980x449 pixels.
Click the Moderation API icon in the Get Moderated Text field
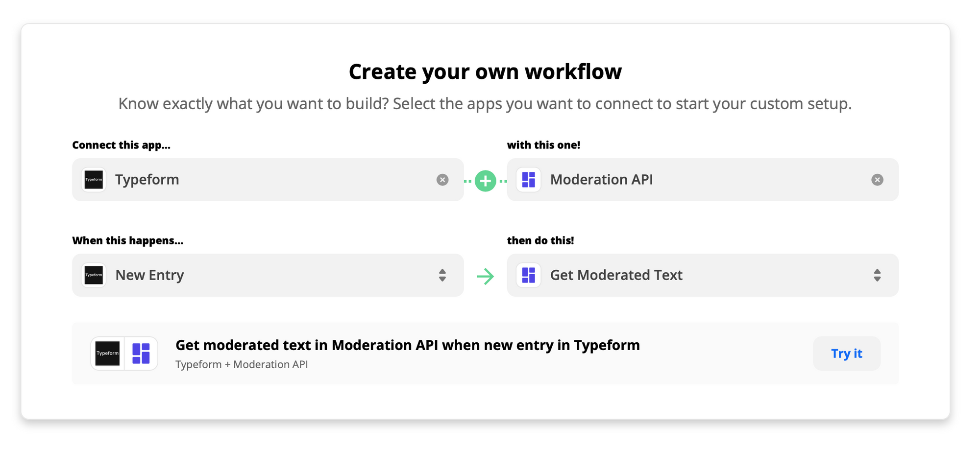(528, 275)
